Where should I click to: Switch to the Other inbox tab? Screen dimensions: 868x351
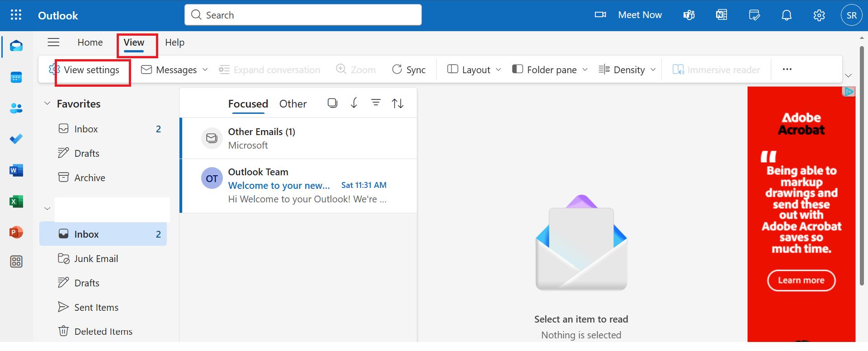293,103
